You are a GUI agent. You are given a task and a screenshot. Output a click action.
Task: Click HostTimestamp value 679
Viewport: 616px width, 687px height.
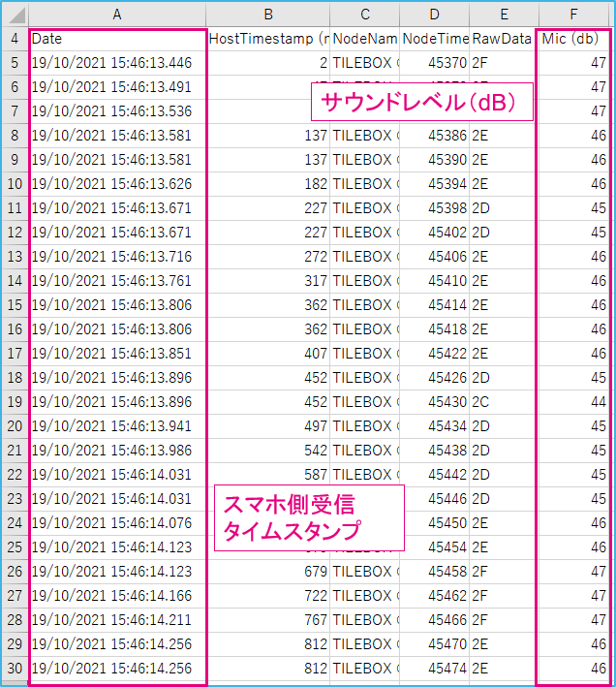coord(268,572)
